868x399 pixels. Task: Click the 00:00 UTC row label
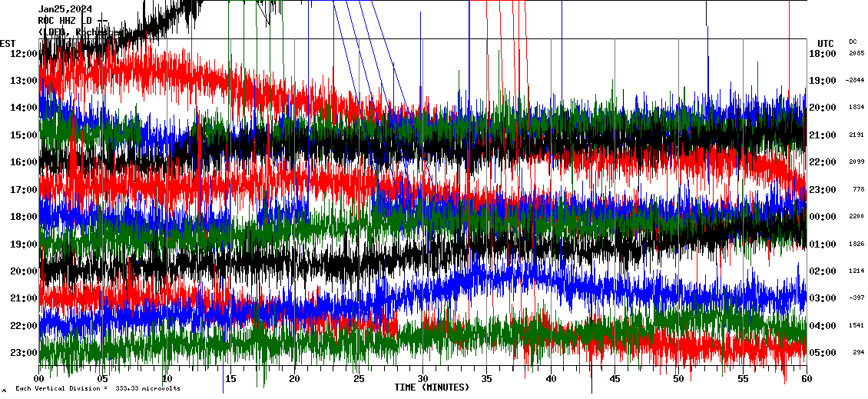click(823, 217)
